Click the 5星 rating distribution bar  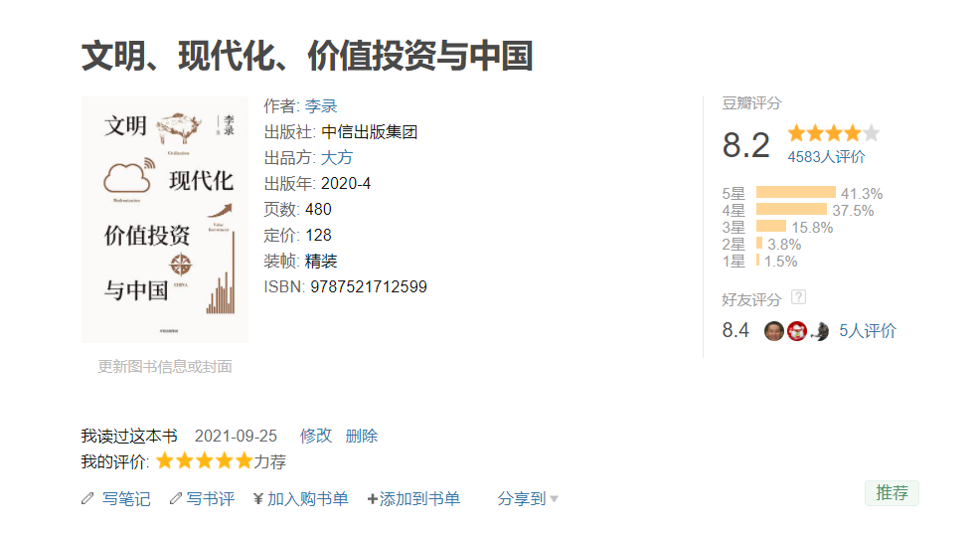click(x=795, y=193)
